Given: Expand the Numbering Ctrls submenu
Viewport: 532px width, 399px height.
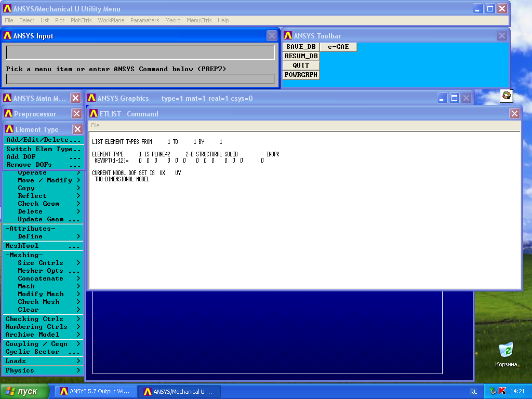Looking at the screenshot, I should [44, 327].
